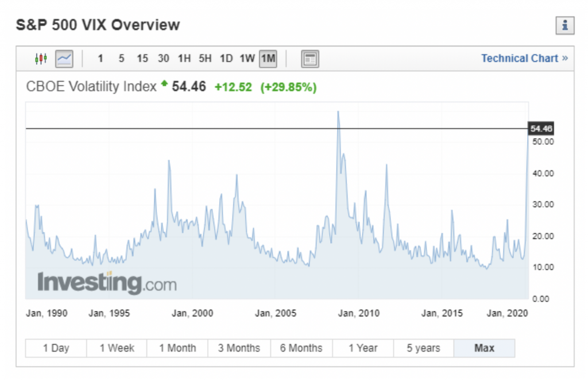Show the 1 Month range

pos(177,348)
